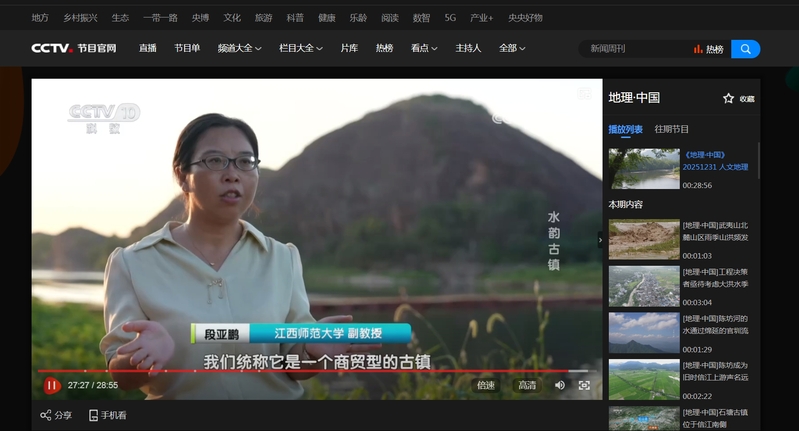
Task: Change video quality via 高清
Action: coord(526,385)
